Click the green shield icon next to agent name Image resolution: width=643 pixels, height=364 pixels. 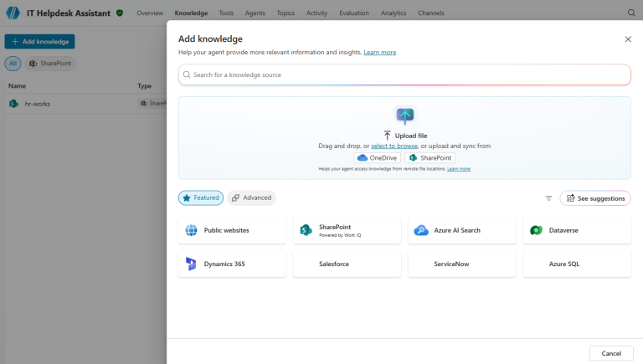120,13
